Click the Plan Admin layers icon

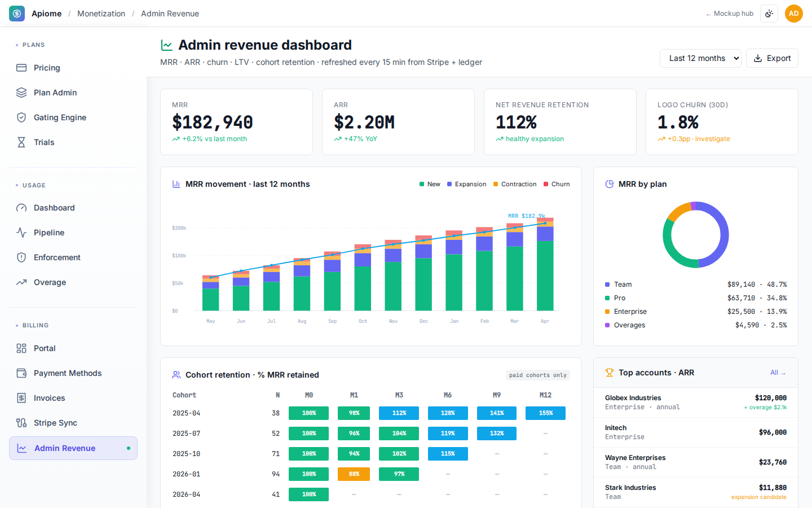21,93
